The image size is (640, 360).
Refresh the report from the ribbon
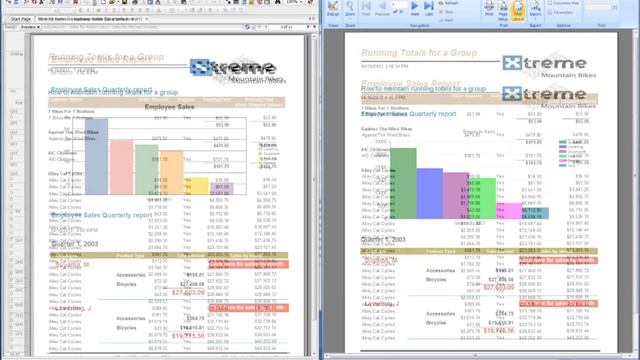pyautogui.click(x=448, y=3)
